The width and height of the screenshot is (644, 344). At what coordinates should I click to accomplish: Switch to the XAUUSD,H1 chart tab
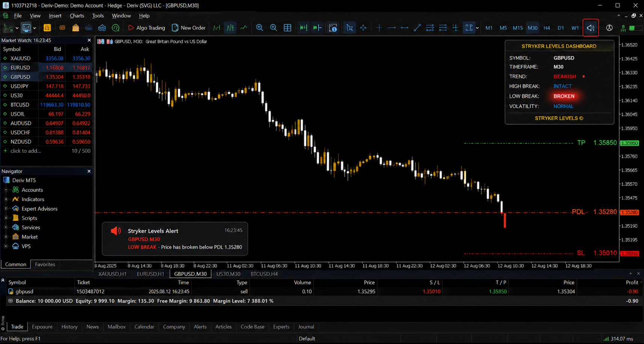click(112, 274)
